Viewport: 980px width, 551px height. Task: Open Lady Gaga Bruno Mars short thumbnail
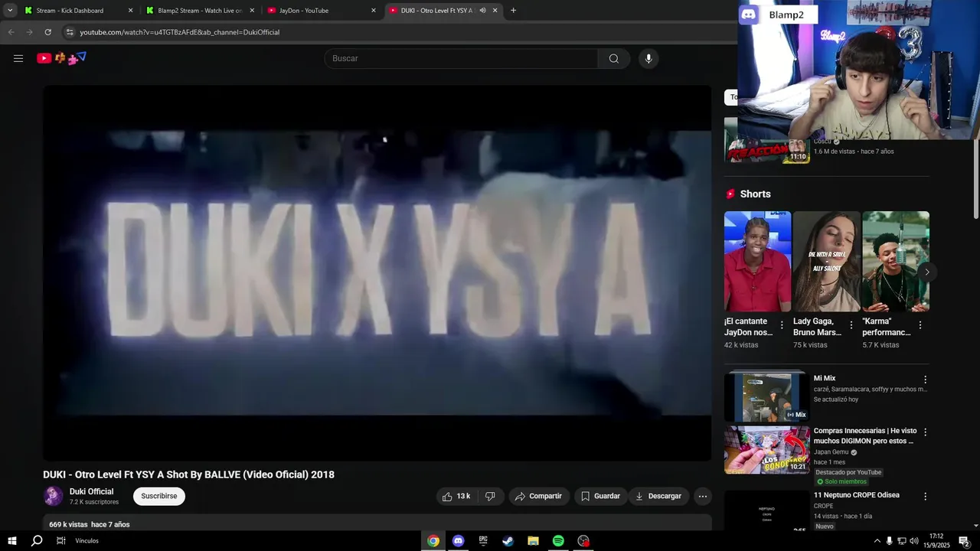point(827,261)
